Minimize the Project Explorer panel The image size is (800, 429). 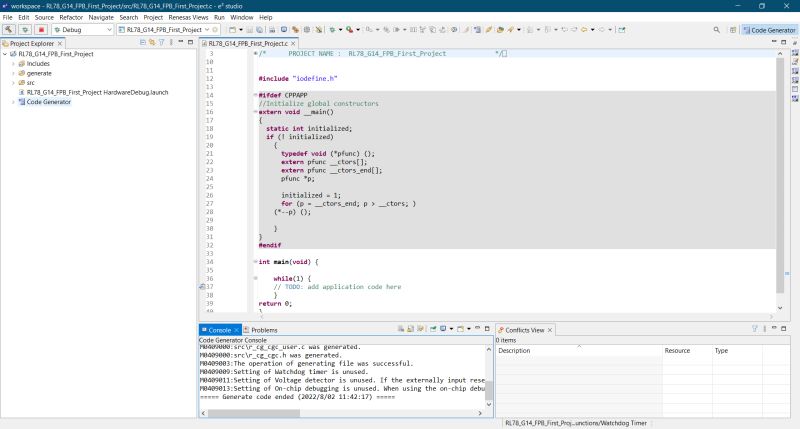181,42
